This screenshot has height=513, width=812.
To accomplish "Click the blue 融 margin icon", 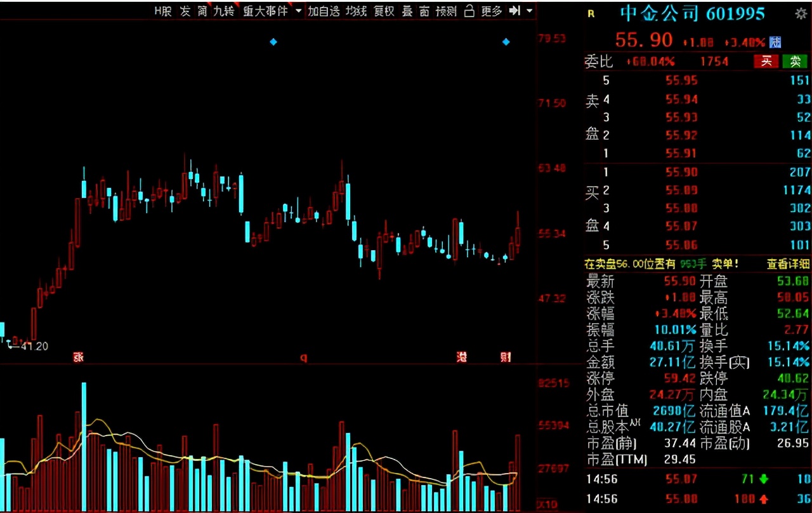I will tap(775, 43).
